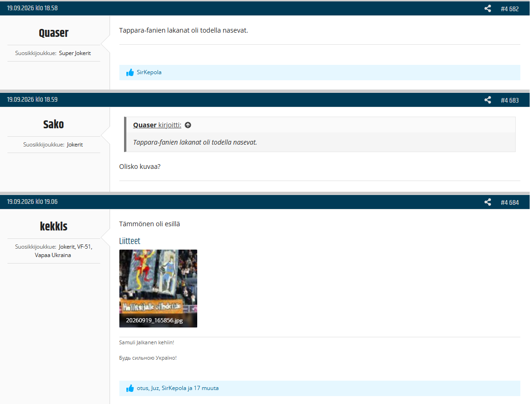Open SirKepola's profile in kekkis's likes list
The height and width of the screenshot is (404, 532).
(x=174, y=388)
